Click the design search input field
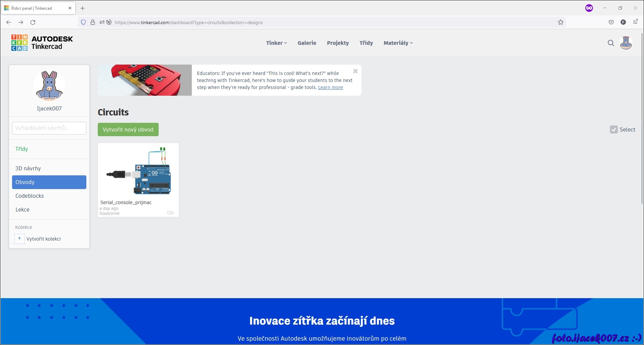This screenshot has height=345, width=644. click(x=49, y=128)
